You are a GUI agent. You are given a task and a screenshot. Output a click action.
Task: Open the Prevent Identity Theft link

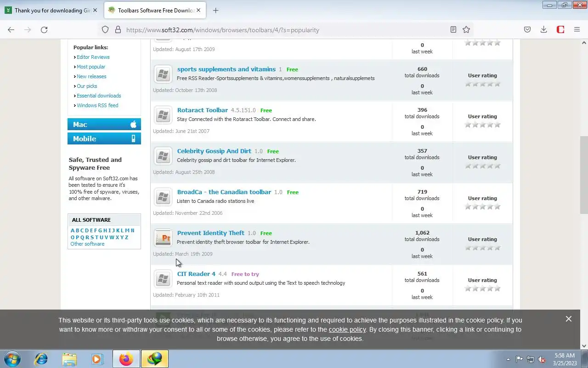coord(211,233)
